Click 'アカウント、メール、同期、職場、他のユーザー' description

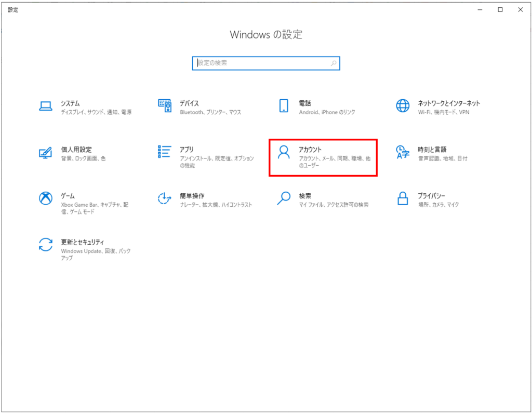[335, 162]
